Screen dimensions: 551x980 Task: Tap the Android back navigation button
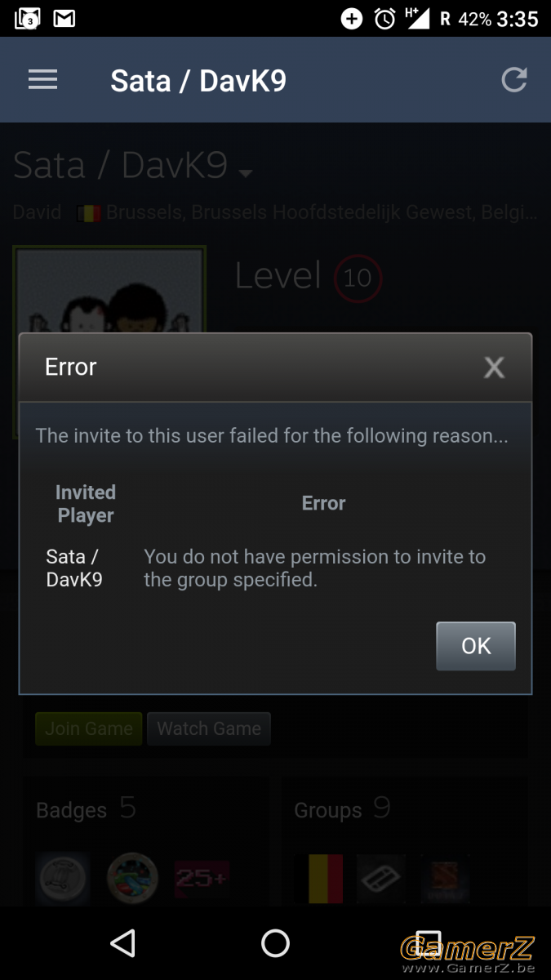coord(122,943)
